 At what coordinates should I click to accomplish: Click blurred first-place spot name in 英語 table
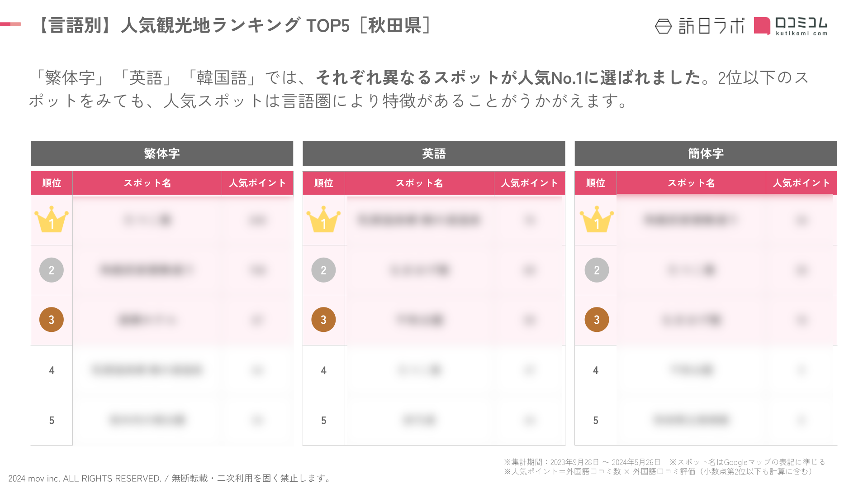418,221
